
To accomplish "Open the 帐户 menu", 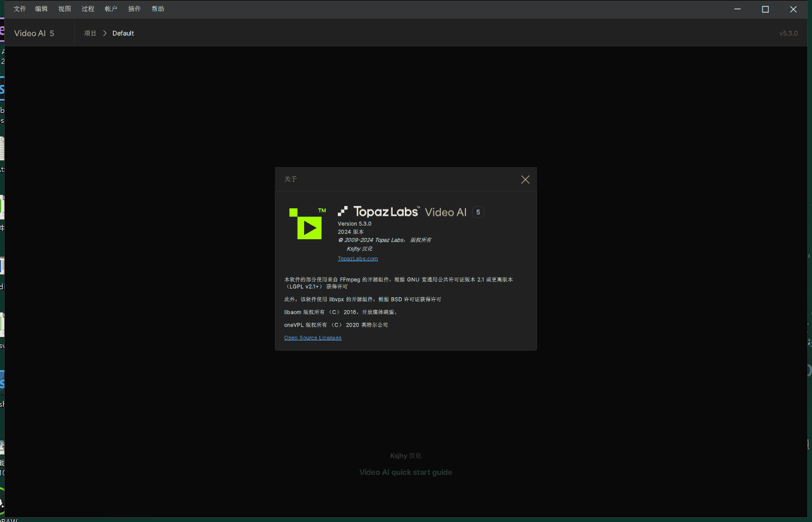I will tap(111, 9).
